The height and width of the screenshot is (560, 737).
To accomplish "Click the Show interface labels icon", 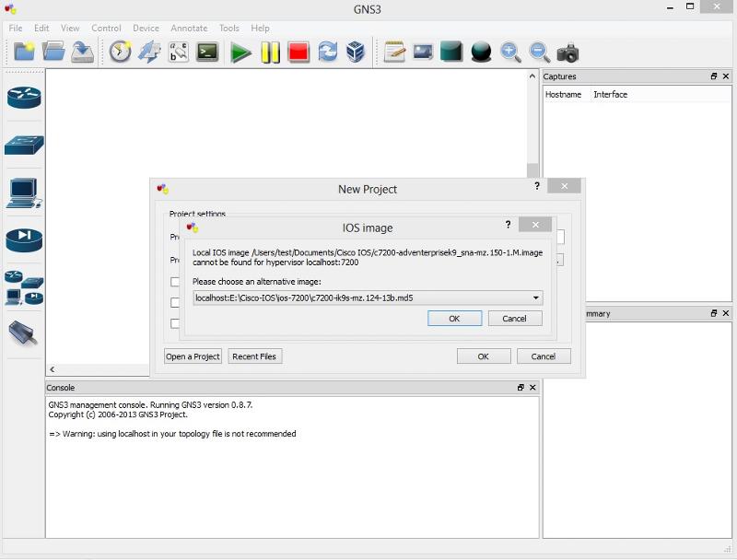I will pyautogui.click(x=149, y=52).
